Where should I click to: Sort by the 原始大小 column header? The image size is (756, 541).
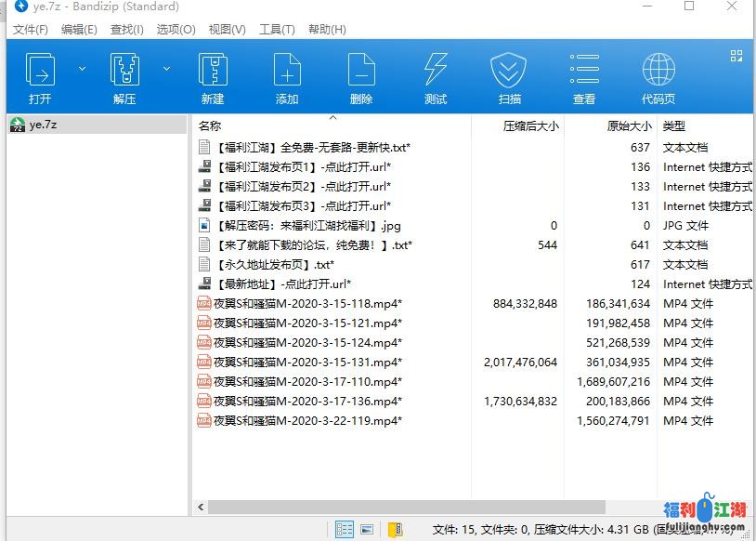[x=629, y=125]
